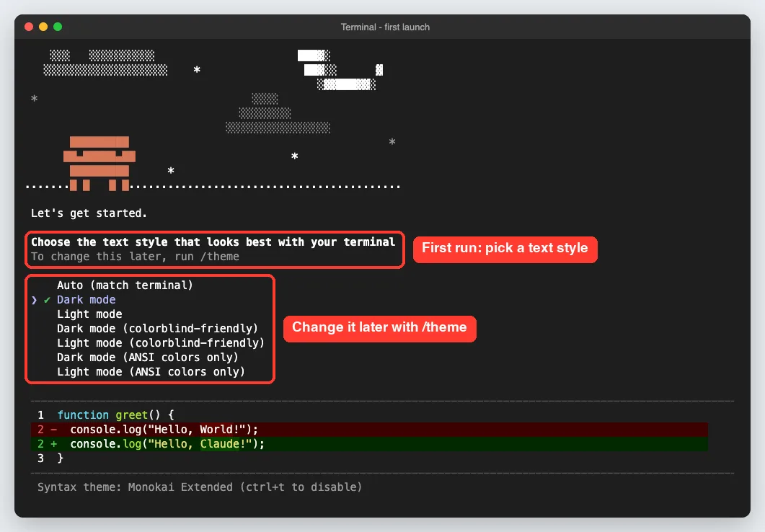Screen dimensions: 765x532
Task: Minimize the terminal with the yellow button
Action: coord(43,27)
